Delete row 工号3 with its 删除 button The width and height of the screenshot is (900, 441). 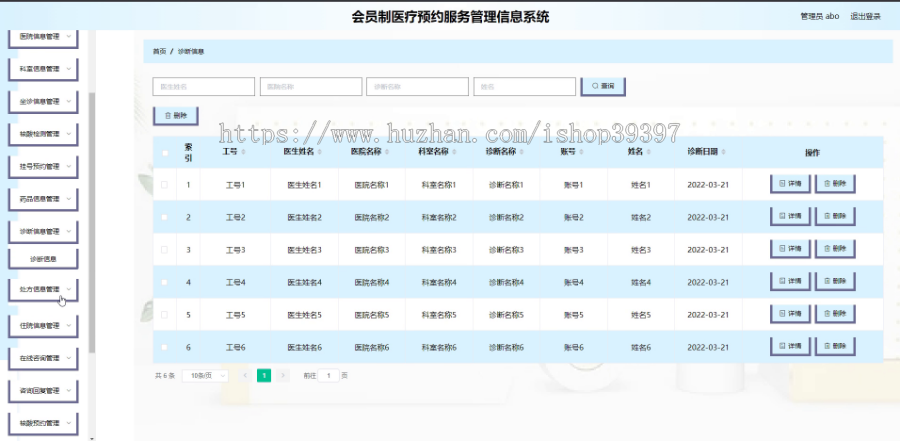[x=835, y=249]
